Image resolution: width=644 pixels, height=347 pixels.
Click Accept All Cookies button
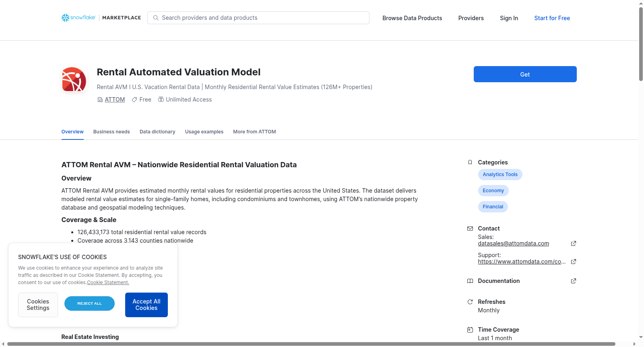[x=147, y=305]
